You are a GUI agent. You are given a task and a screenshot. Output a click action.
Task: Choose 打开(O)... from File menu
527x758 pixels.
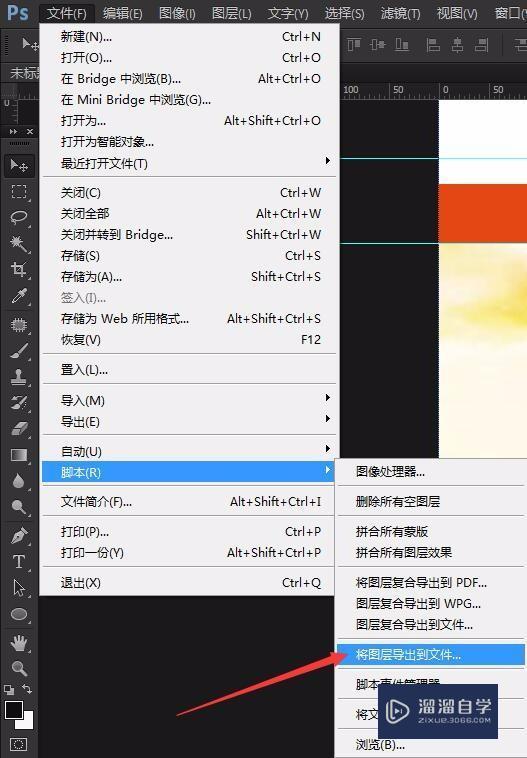coord(189,58)
